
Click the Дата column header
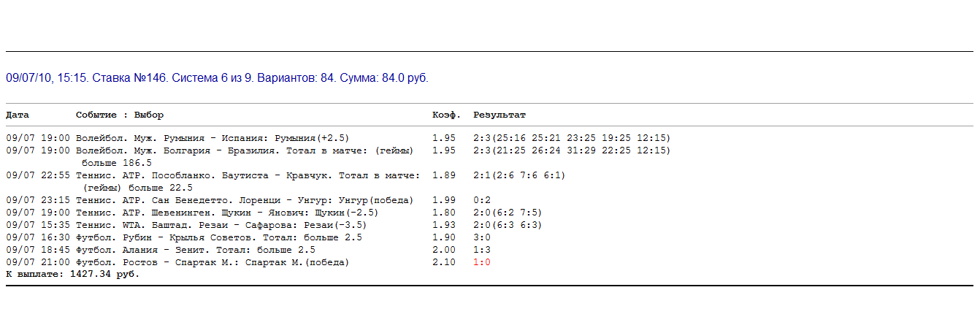(18, 115)
